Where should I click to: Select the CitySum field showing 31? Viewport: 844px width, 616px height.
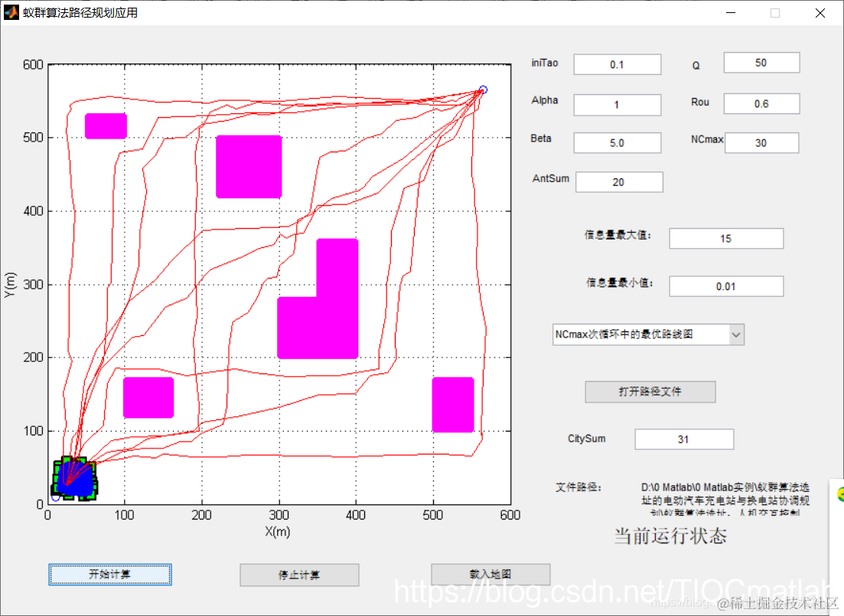[683, 438]
